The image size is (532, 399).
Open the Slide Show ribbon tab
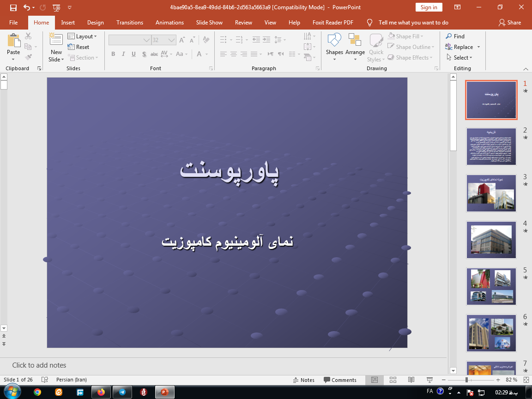(x=209, y=22)
